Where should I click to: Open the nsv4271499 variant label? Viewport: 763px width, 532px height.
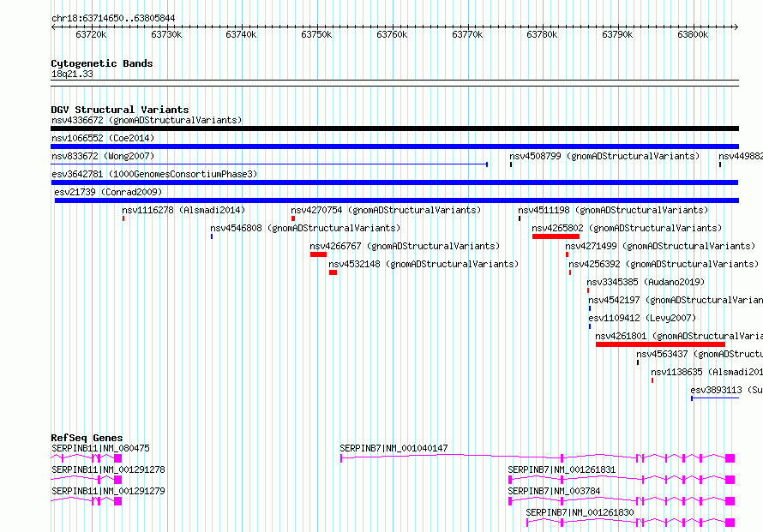click(660, 246)
